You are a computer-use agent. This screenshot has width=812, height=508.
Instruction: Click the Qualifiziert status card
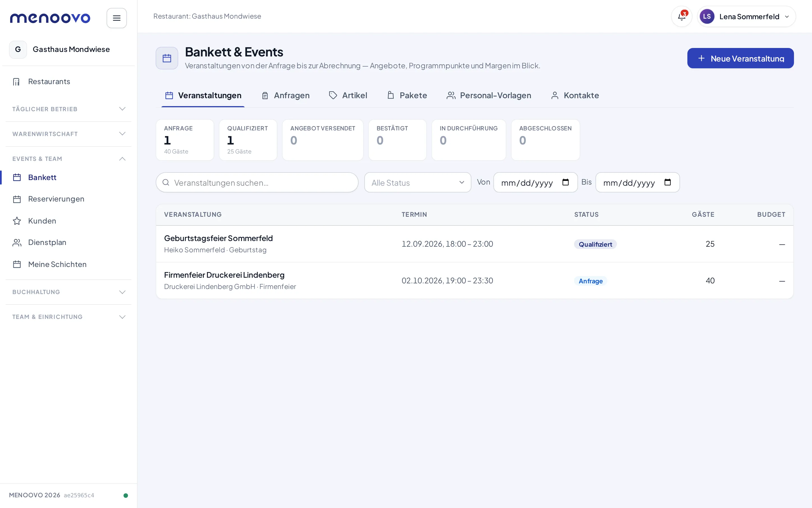pyautogui.click(x=248, y=140)
